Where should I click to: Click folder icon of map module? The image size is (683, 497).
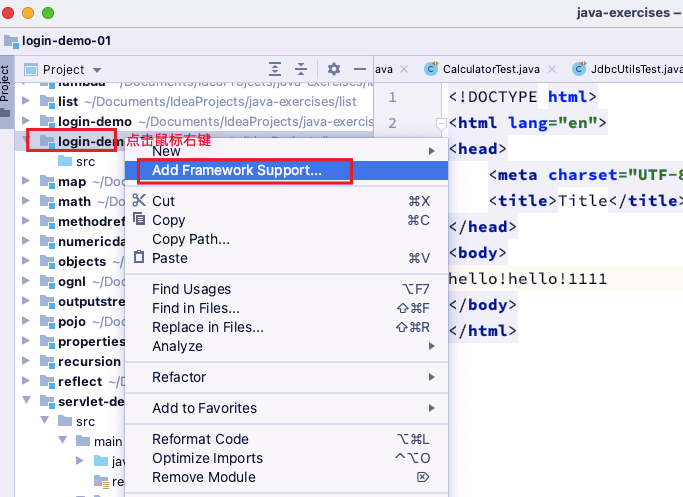pyautogui.click(x=47, y=181)
